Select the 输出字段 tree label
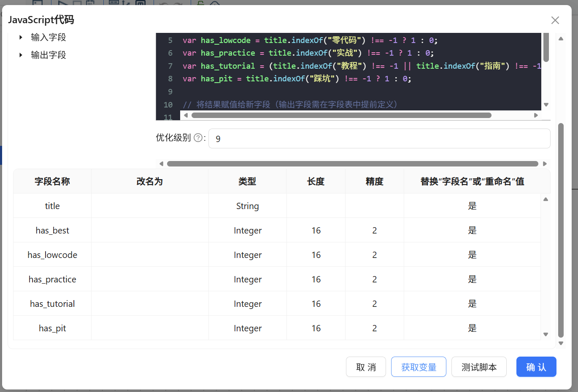The height and width of the screenshot is (392, 578). point(49,55)
